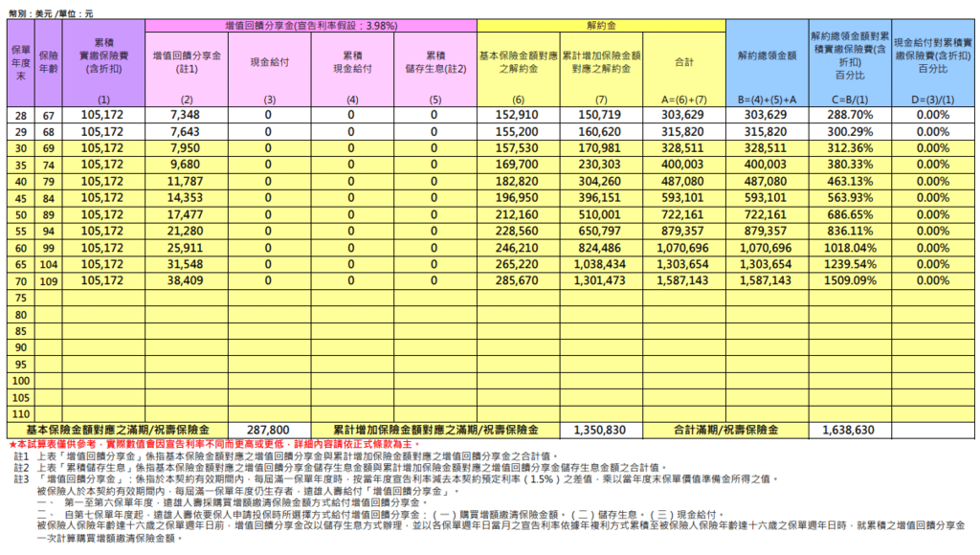Click the value 169,700
This screenshot has width=980, height=555.
pos(517,165)
